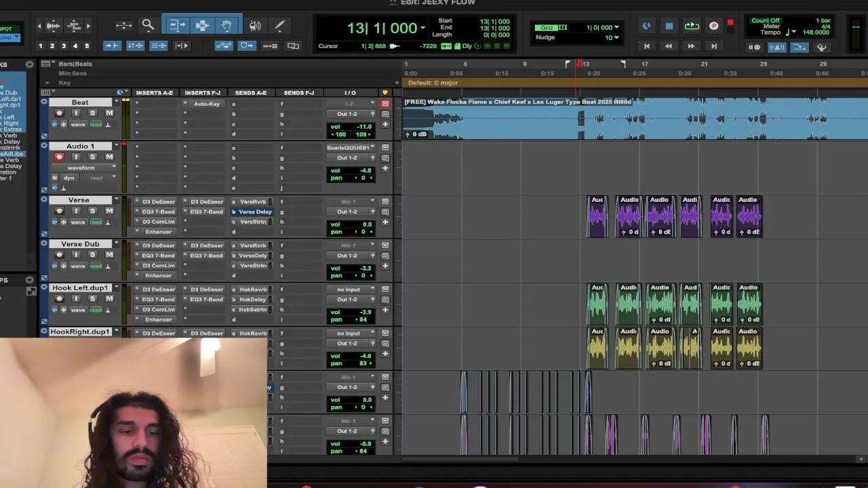
Task: Open Beat track name dropdown arrow
Action: point(116,102)
